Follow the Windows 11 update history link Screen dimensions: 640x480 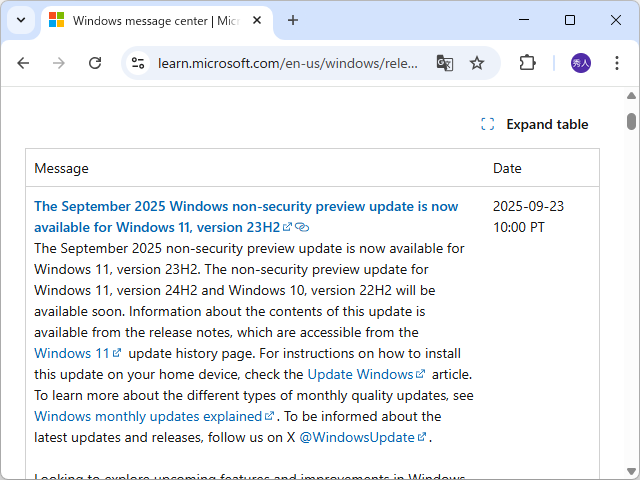tap(72, 353)
